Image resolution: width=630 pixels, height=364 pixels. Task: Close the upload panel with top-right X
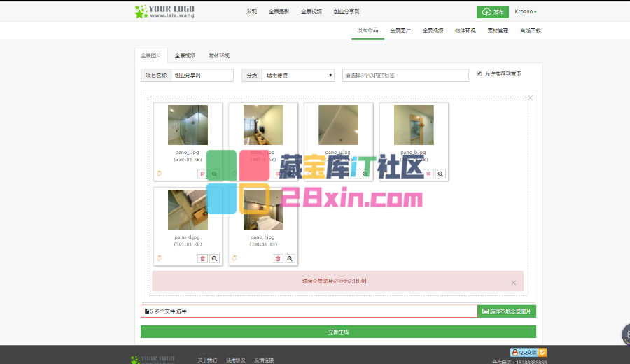click(530, 98)
